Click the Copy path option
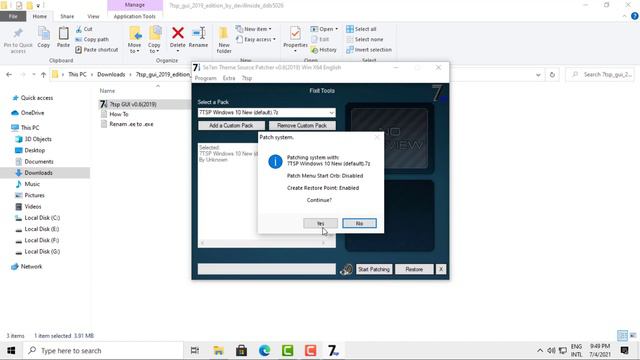Image resolution: width=640 pixels, height=360 pixels. point(92,40)
